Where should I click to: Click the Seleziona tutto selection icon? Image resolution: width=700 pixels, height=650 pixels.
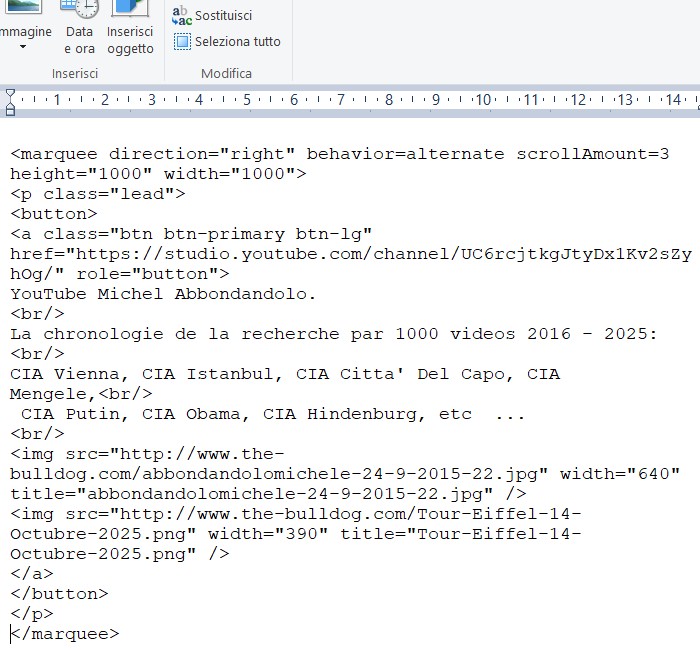(x=182, y=42)
